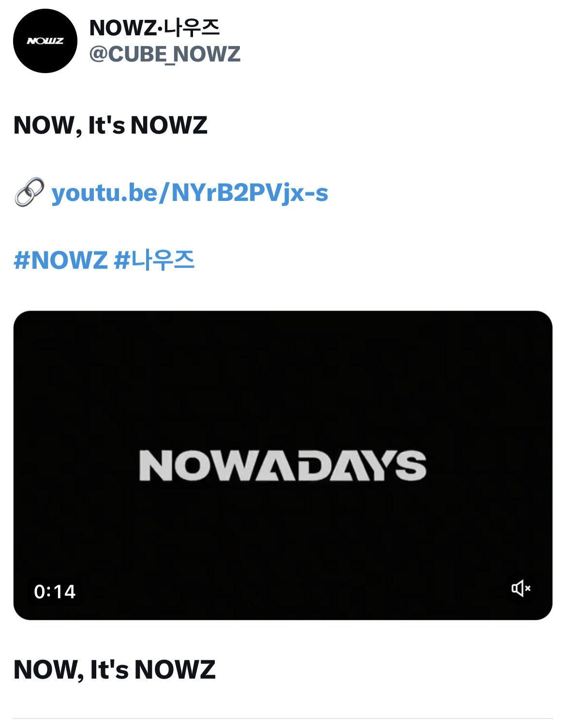
Task: Open the #NOWZ hashtag
Action: point(60,260)
